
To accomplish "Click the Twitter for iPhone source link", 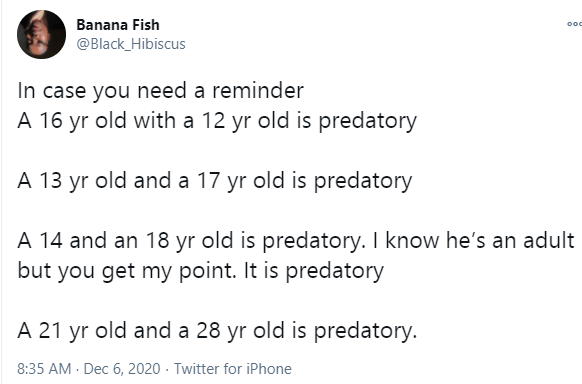I will coord(233,369).
